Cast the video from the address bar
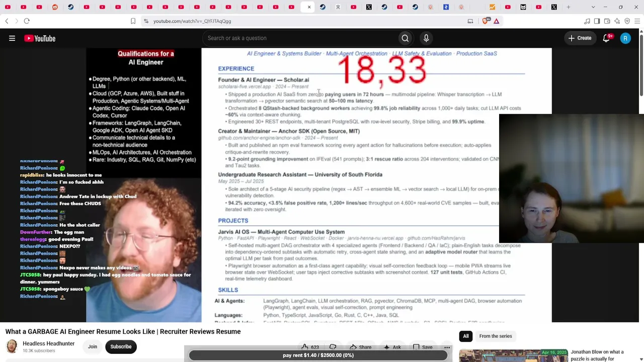The image size is (644, 362). pos(470,21)
